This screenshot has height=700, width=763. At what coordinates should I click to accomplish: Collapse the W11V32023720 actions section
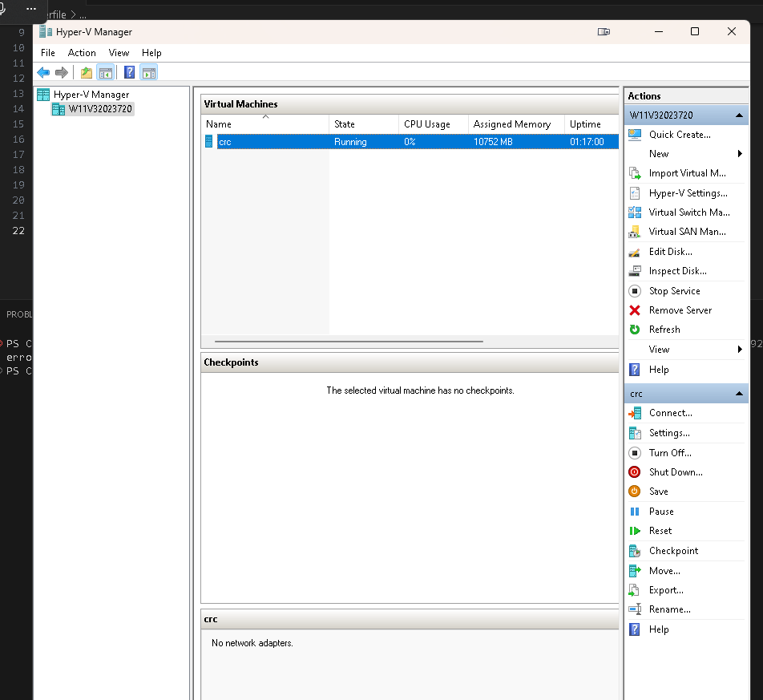[x=739, y=115]
